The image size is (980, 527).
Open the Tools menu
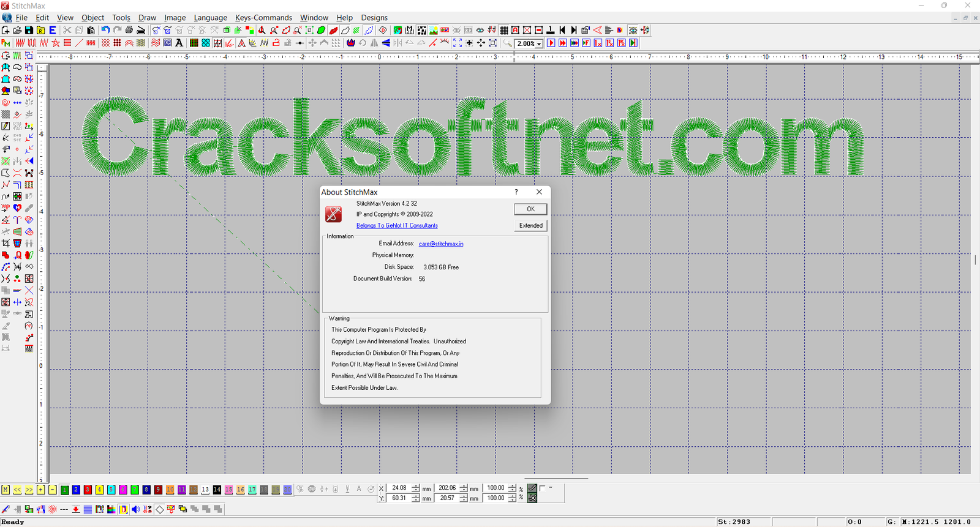point(121,18)
